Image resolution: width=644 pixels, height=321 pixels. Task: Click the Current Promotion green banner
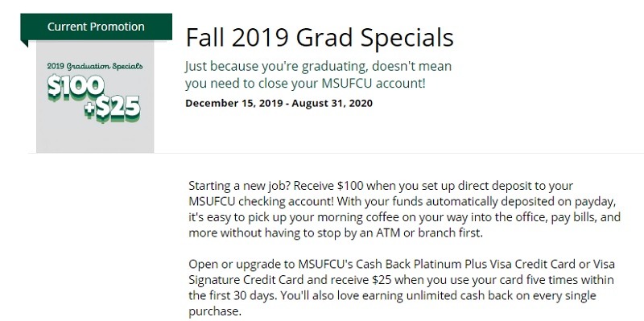point(96,27)
